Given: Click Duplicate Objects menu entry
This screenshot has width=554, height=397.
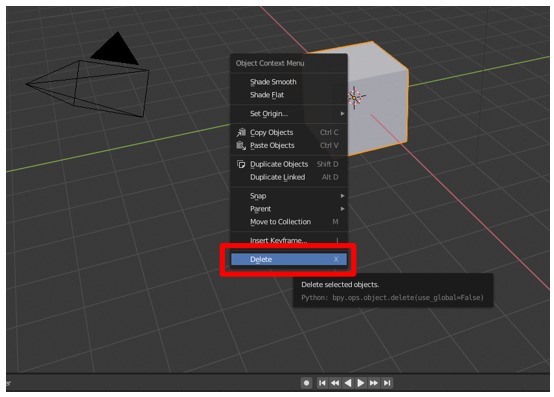Looking at the screenshot, I should pos(289,164).
